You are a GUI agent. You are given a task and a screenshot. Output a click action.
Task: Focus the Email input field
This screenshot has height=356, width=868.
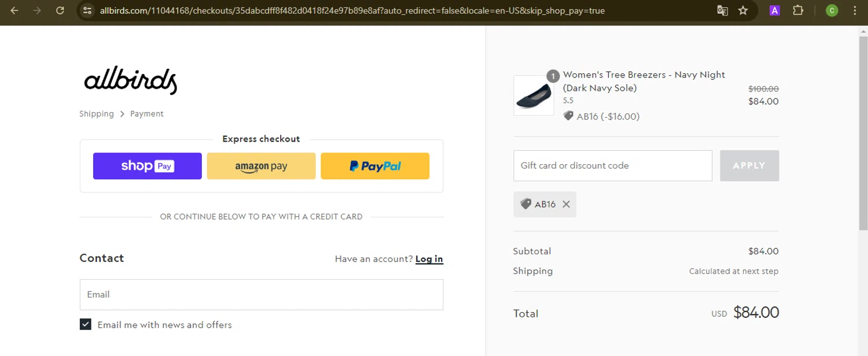262,295
